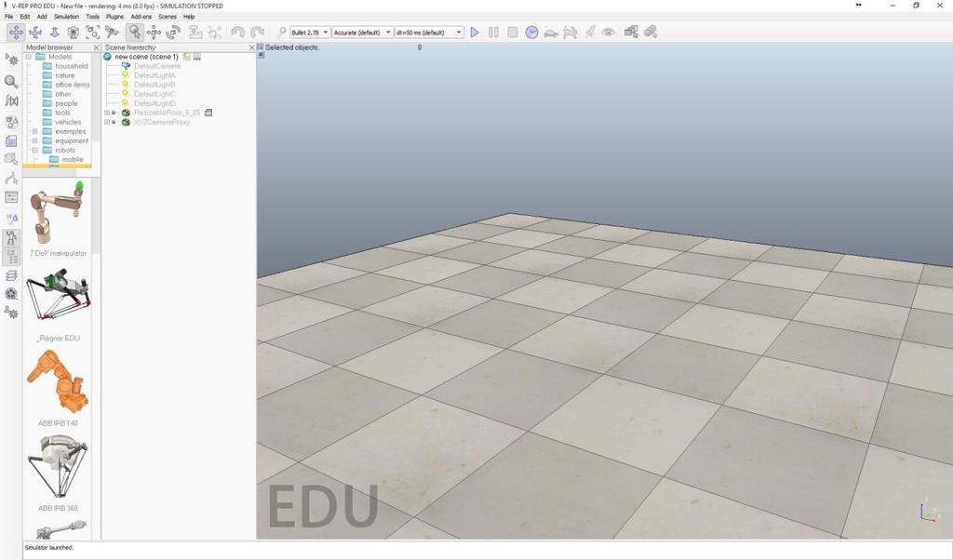Viewport: 953px width, 560px height.
Task: Open the Tools menu
Action: point(92,17)
